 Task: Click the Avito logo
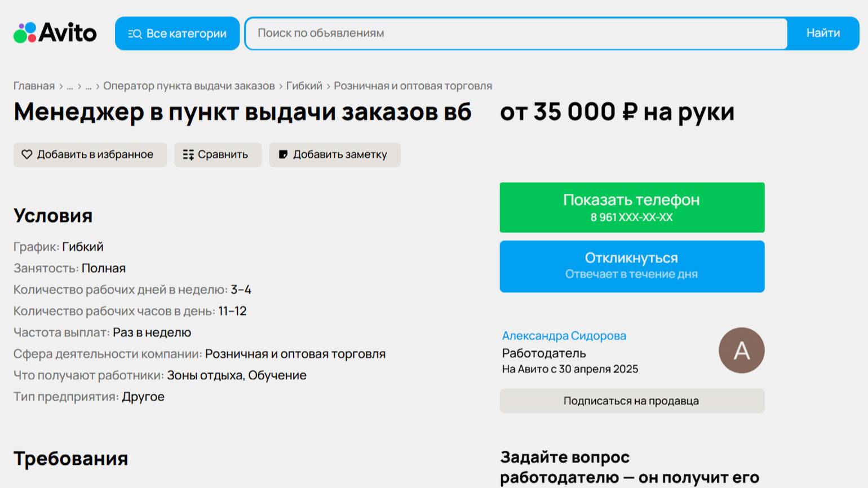tap(55, 33)
